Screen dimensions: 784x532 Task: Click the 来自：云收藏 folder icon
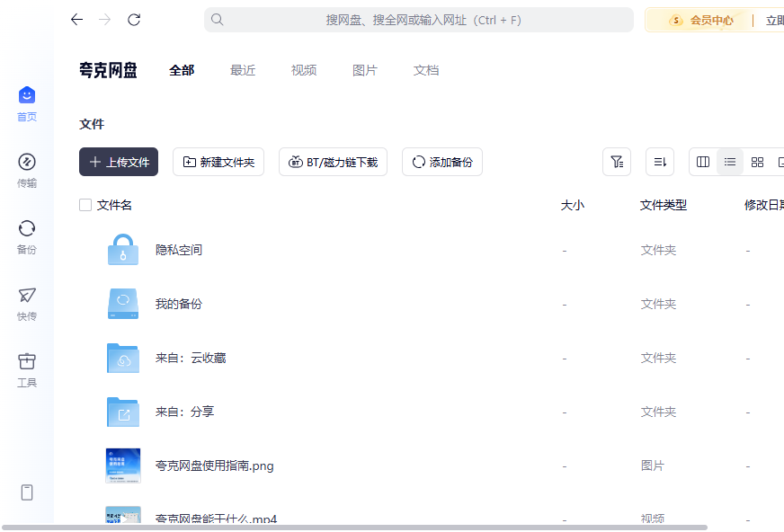(x=123, y=358)
